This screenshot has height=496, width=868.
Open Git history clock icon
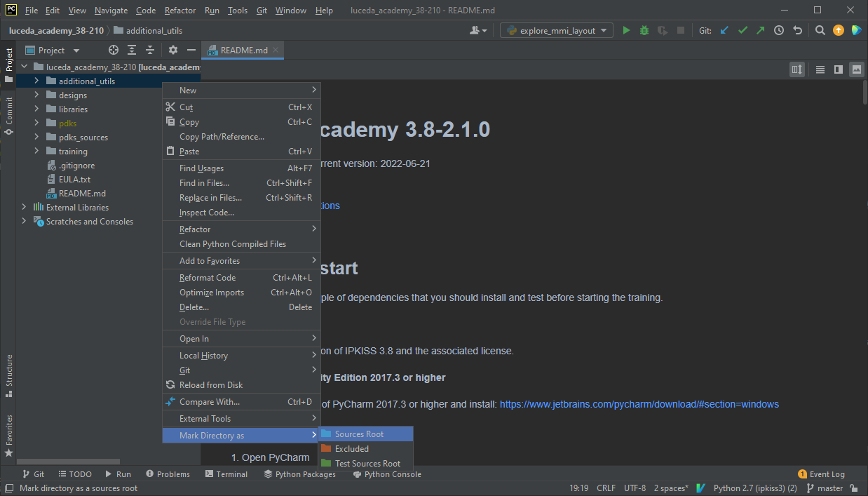[x=779, y=30]
